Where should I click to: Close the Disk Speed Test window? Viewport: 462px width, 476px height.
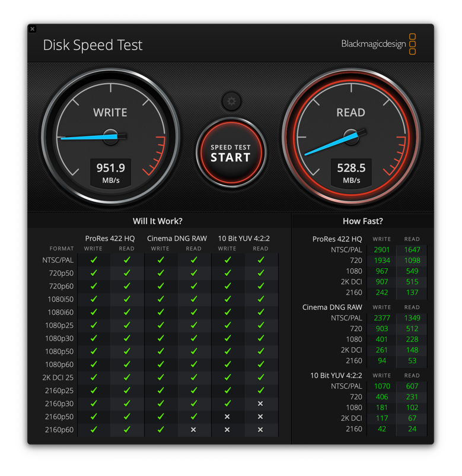(33, 29)
